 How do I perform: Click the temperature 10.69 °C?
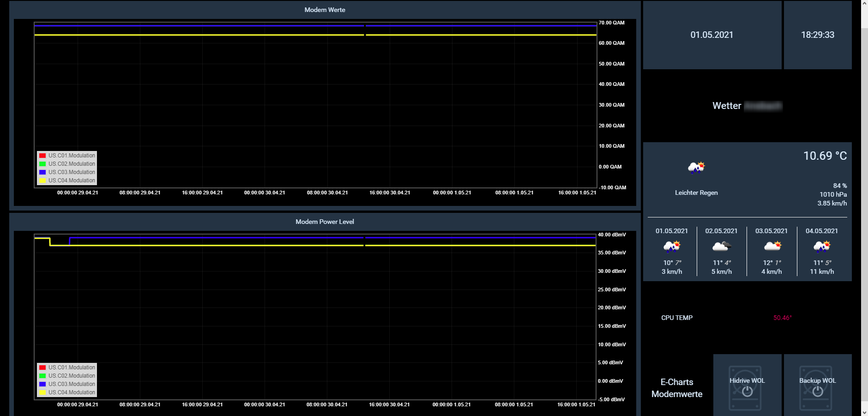[825, 156]
